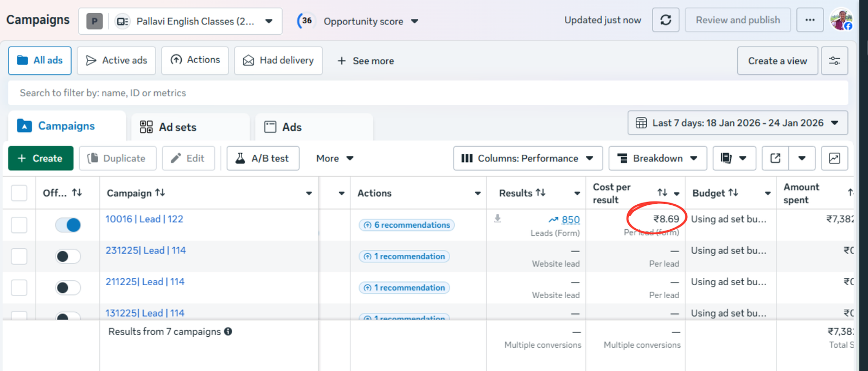Viewport: 868px width, 371px height.
Task: Open campaign link 10016 | Lead | 122
Action: click(144, 219)
